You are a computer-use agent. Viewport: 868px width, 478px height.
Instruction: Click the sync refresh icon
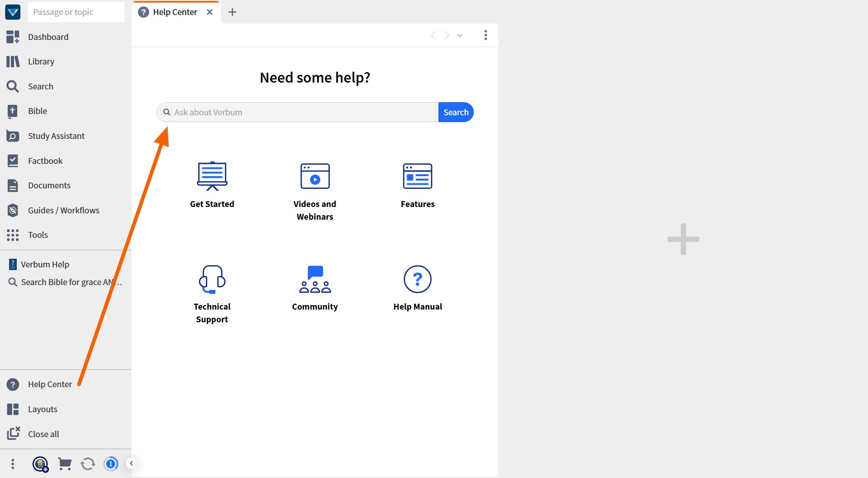[x=88, y=463]
